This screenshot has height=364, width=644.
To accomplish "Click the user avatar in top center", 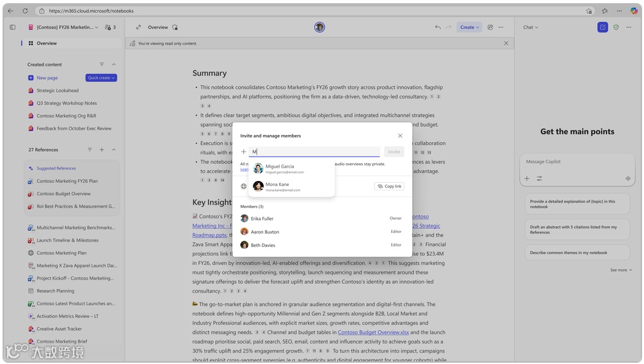I will click(319, 27).
